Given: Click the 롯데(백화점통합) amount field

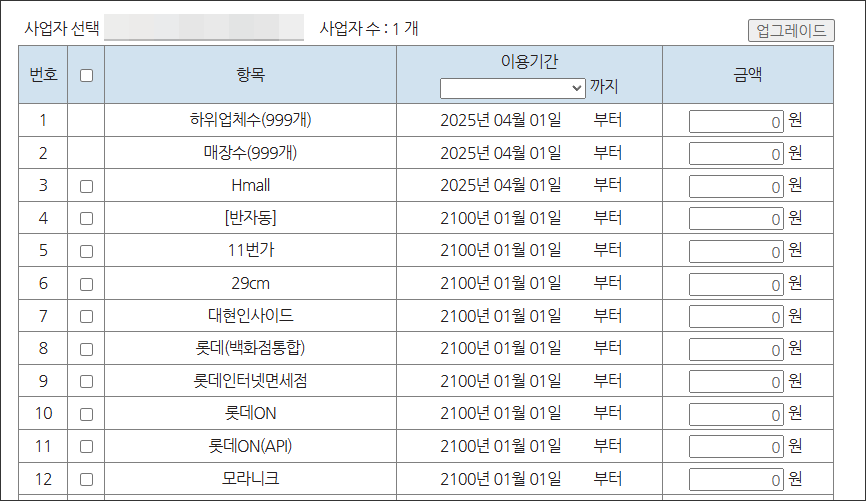Looking at the screenshot, I should point(736,349).
